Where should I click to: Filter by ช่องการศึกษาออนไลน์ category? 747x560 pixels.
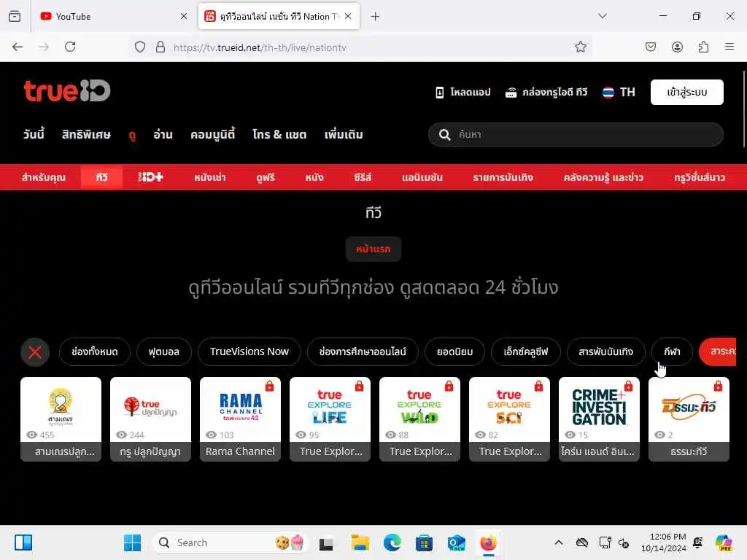(x=363, y=352)
